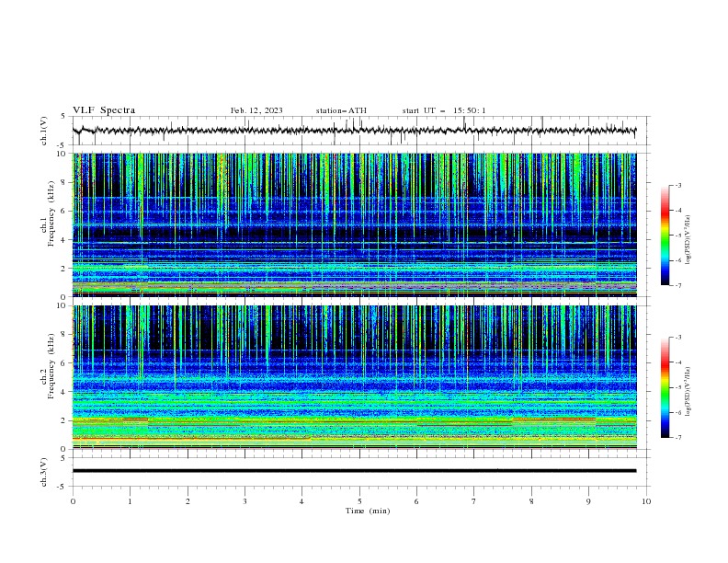
Task: Click the ch.1 color scale bar
Action: pyautogui.click(x=665, y=236)
